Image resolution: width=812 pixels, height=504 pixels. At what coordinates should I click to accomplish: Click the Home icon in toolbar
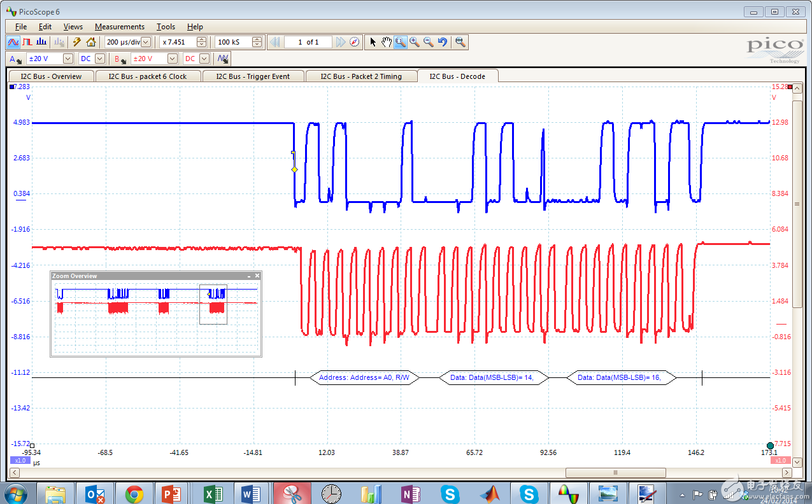click(x=91, y=42)
